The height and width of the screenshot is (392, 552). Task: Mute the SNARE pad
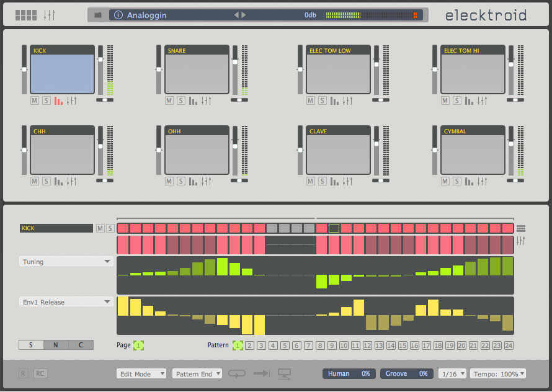[169, 100]
